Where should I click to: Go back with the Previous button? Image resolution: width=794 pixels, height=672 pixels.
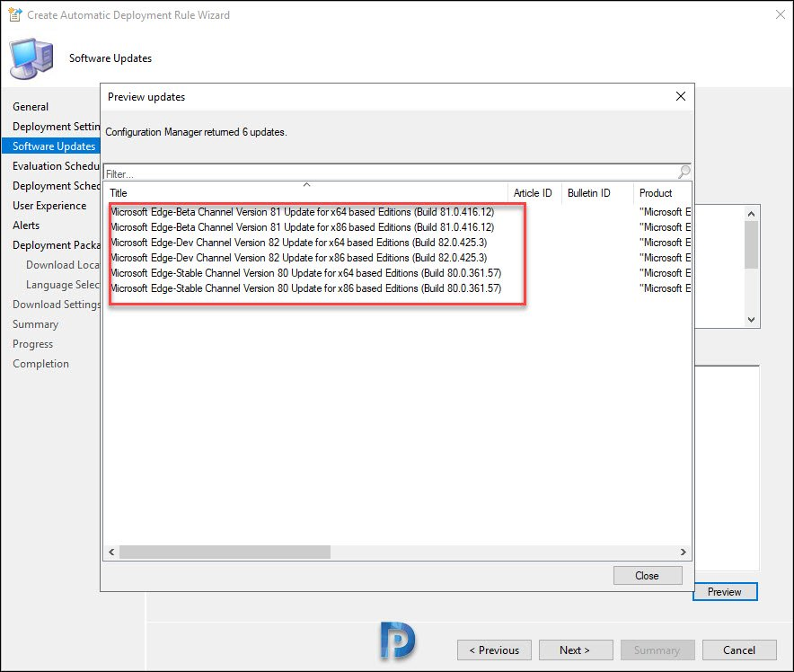[x=494, y=650]
